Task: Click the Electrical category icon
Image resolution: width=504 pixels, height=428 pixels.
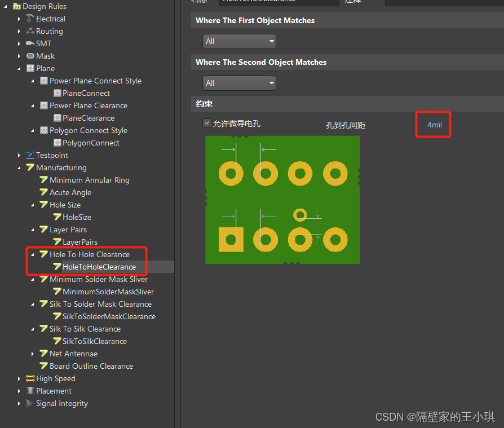Action: click(x=30, y=19)
